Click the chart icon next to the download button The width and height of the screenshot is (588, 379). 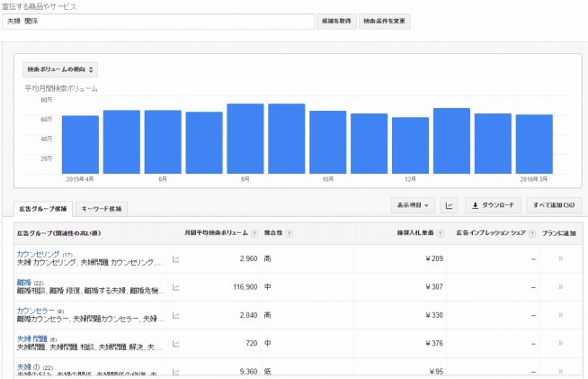[x=450, y=205]
